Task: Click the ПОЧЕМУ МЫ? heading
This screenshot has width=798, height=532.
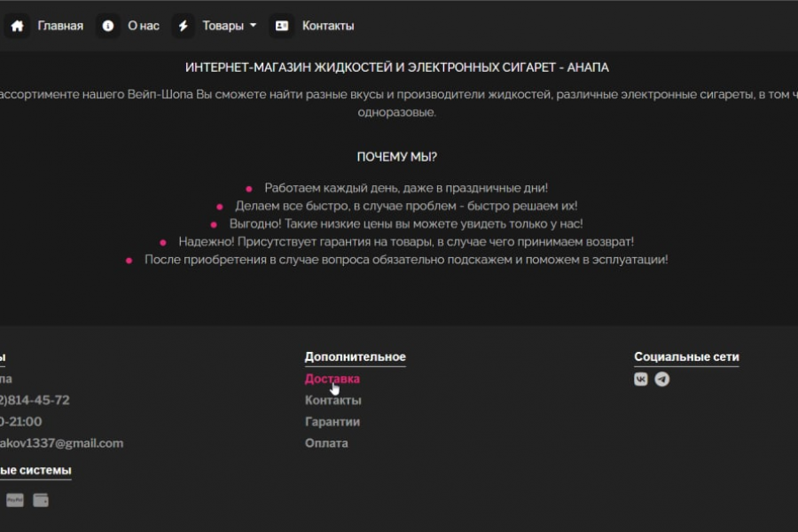Action: (x=397, y=157)
